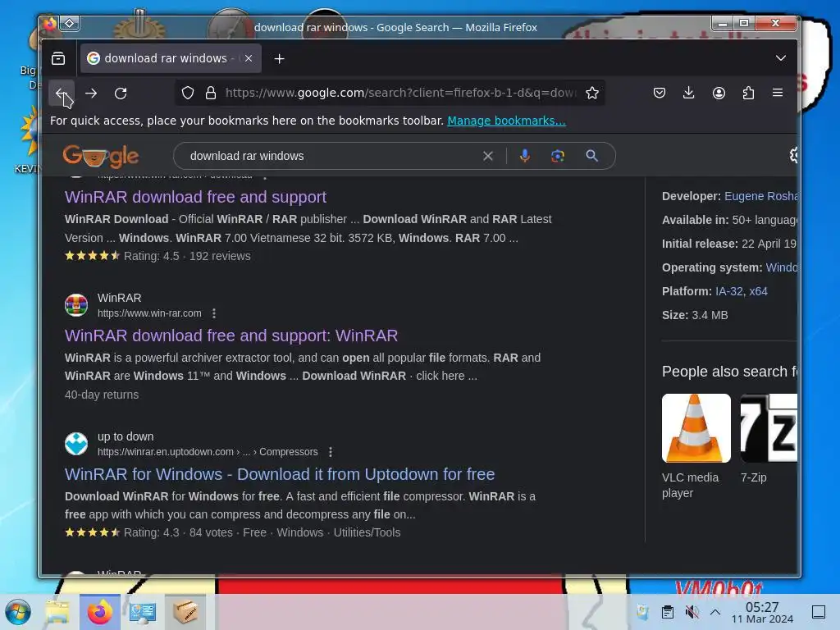Viewport: 840px width, 630px height.
Task: Open 'WinRAR download free and support' result
Action: 195,197
